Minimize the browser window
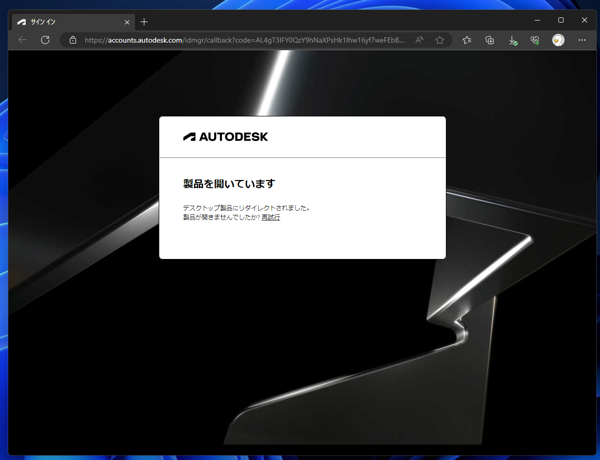The width and height of the screenshot is (600, 460). point(537,20)
